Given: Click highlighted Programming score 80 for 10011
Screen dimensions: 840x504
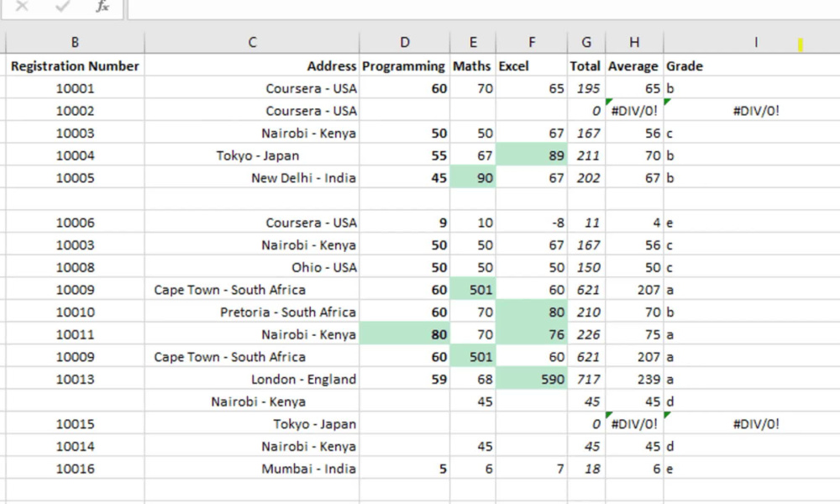Looking at the screenshot, I should coord(405,335).
